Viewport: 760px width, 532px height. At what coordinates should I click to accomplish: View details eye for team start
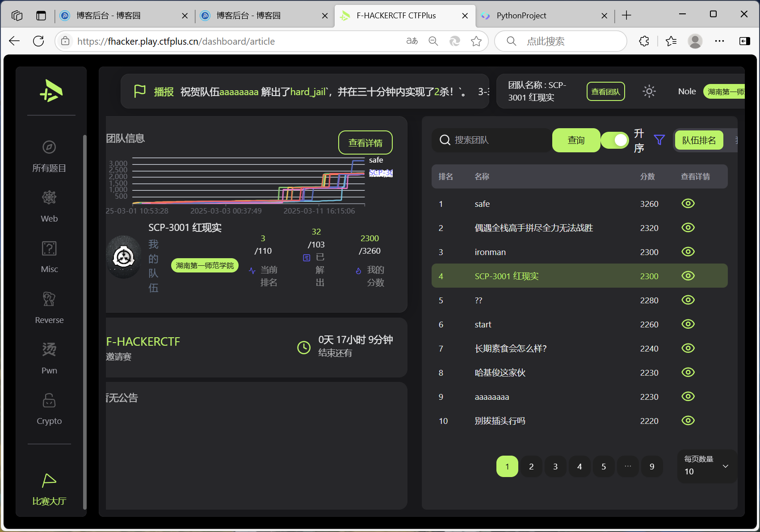pos(688,324)
